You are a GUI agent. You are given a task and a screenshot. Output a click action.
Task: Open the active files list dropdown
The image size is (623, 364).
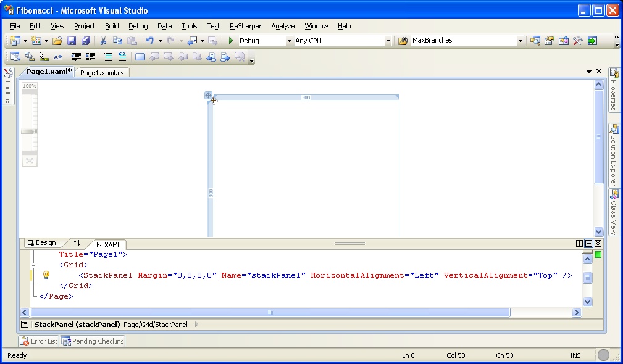pos(589,72)
